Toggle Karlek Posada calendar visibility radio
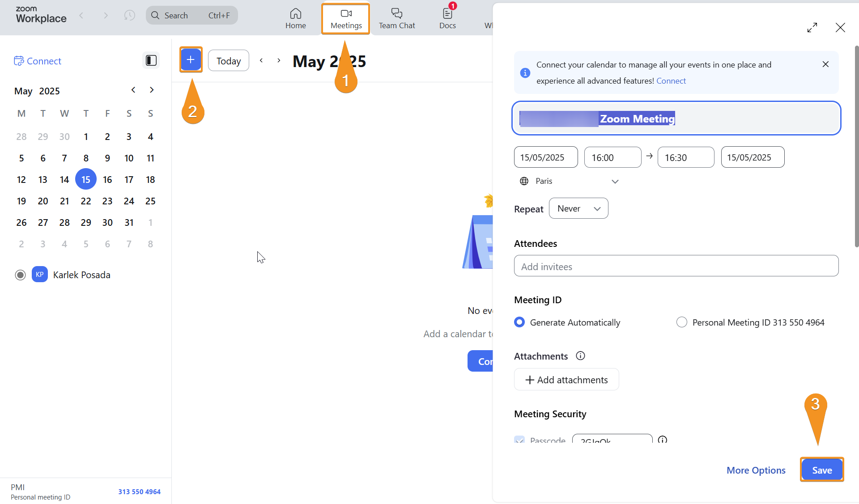The width and height of the screenshot is (859, 504). 20,275
